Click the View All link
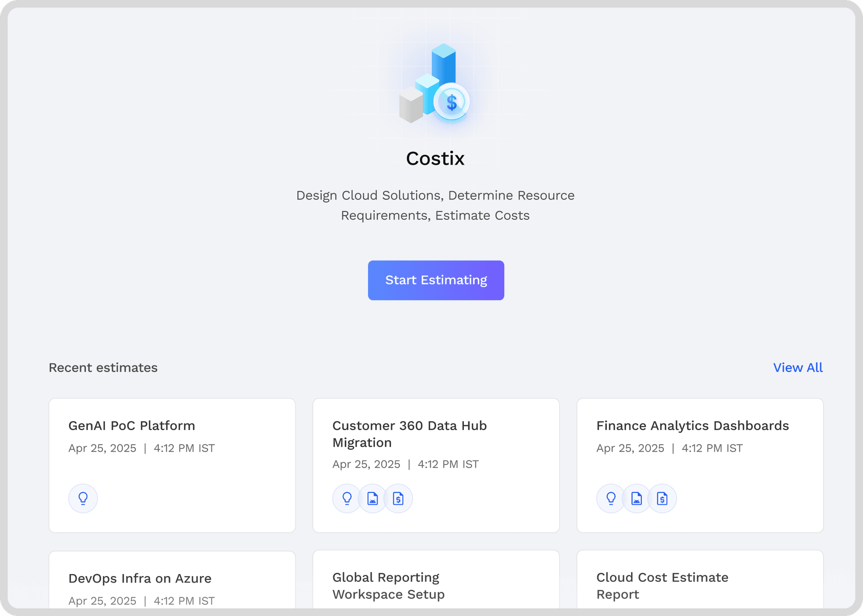This screenshot has width=863, height=616. click(x=798, y=368)
